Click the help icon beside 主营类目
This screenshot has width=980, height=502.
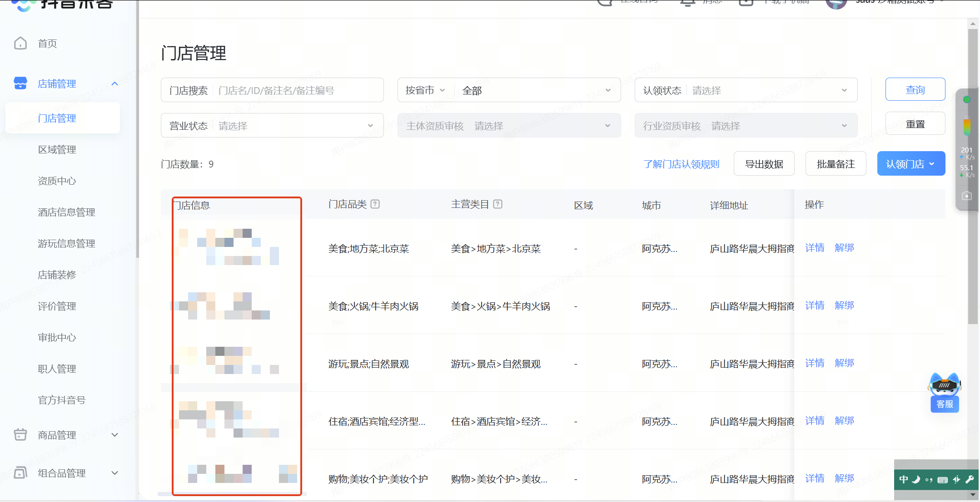(498, 204)
